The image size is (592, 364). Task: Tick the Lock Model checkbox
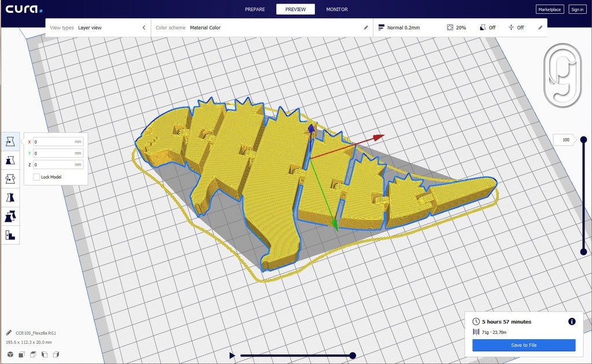(x=36, y=177)
